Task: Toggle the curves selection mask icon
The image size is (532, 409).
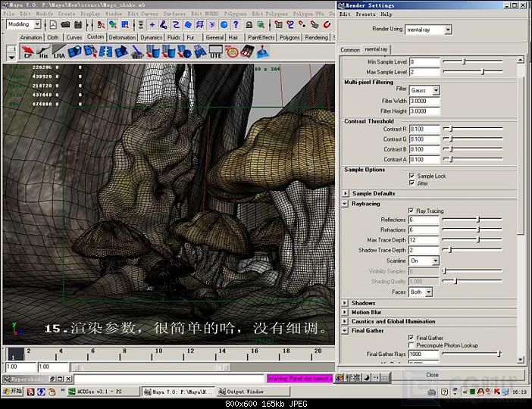Action: pyautogui.click(x=176, y=25)
